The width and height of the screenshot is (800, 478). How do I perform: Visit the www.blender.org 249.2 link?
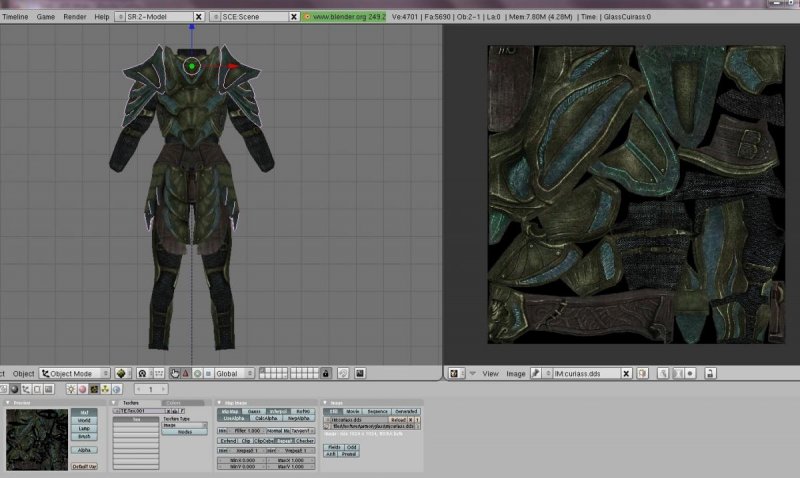click(344, 17)
